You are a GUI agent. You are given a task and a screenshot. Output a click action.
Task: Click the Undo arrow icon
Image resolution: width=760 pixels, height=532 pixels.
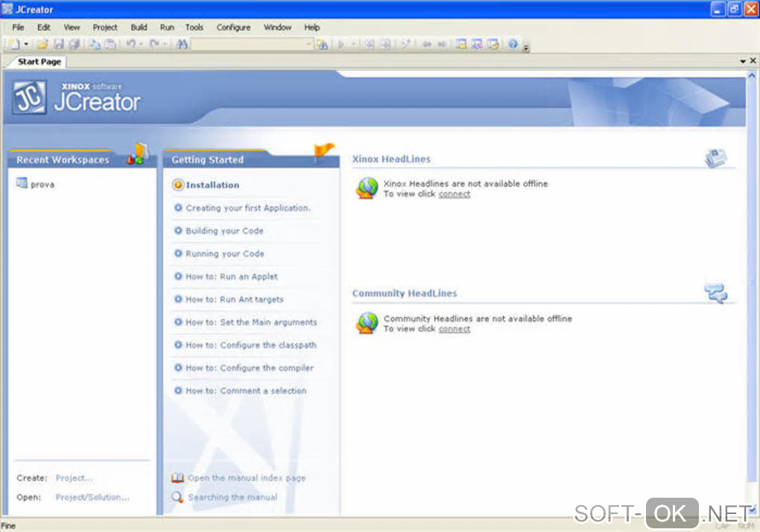[x=131, y=45]
